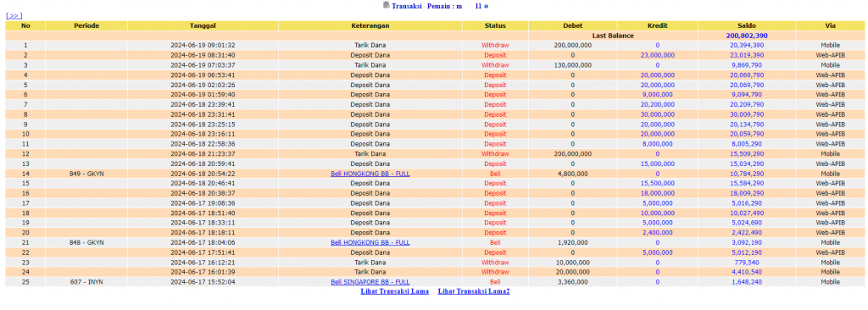The image size is (868, 310).
Task: Click period 607 - INYN cell
Action: (x=86, y=282)
